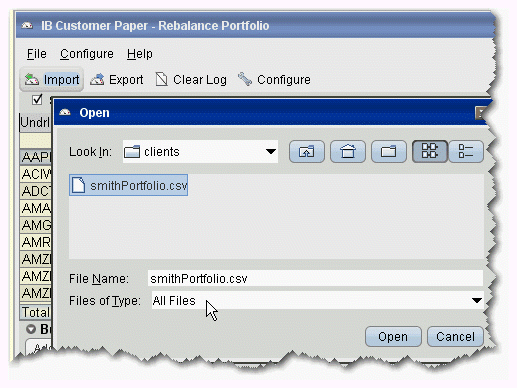Open the Files of Type dropdown
517x388 pixels.
477,300
